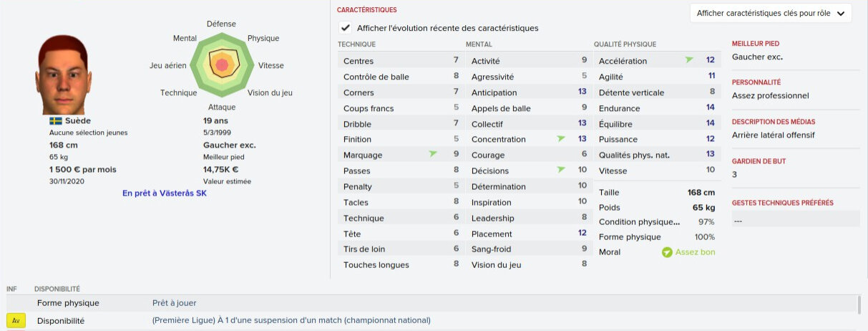Screen dimensions: 868x331
Task: Click the Gestes techniques préférés field
Action: pos(796,221)
